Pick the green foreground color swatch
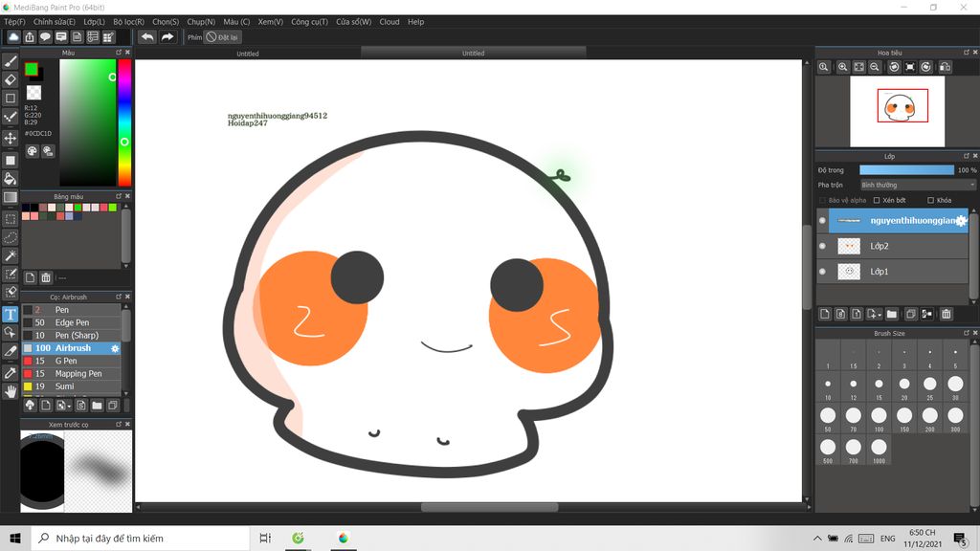The image size is (980, 551). click(x=31, y=69)
